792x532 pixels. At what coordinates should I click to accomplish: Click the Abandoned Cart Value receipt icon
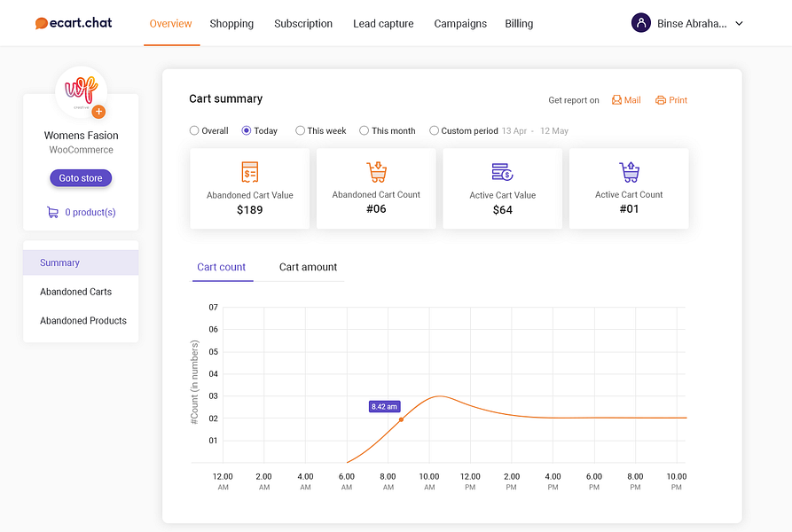[250, 172]
